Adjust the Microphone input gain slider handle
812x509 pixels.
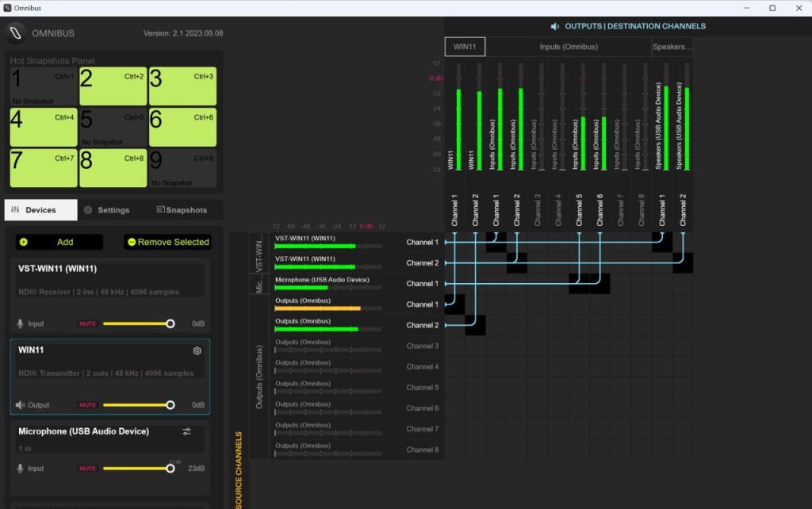pyautogui.click(x=170, y=469)
